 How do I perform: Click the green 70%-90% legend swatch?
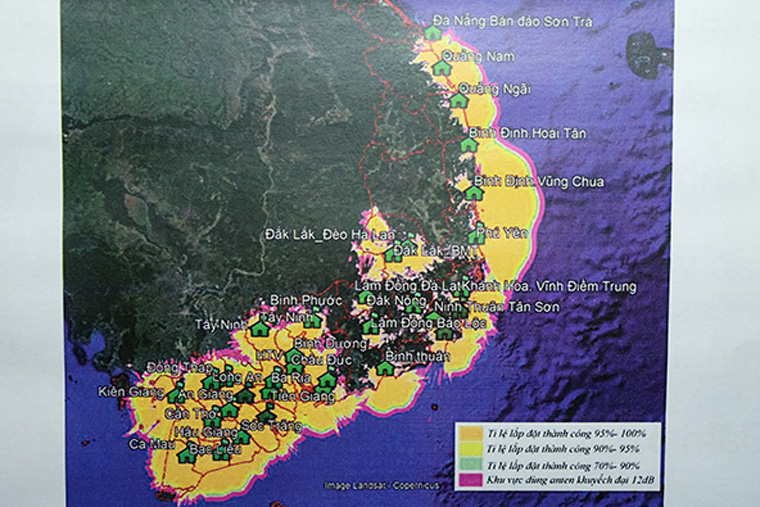coord(468,466)
